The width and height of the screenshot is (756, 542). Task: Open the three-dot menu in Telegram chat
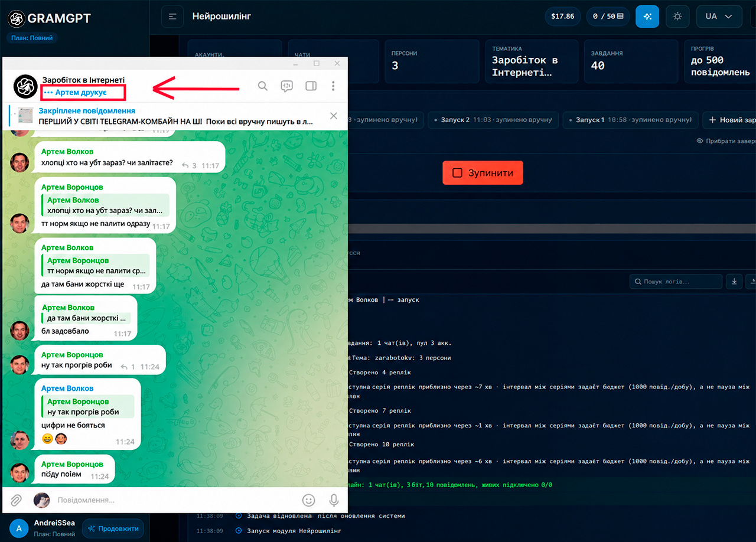pyautogui.click(x=334, y=86)
